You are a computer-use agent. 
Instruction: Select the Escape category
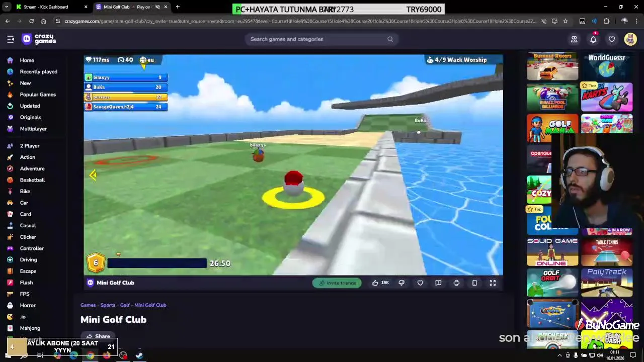tap(28, 271)
